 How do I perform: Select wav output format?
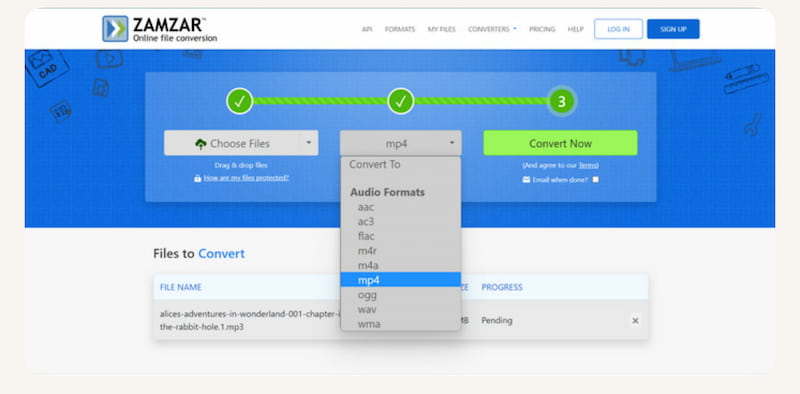[401, 309]
